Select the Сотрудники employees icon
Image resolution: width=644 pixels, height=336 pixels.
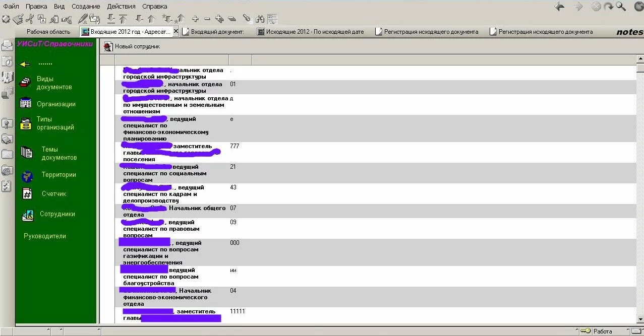coord(27,215)
